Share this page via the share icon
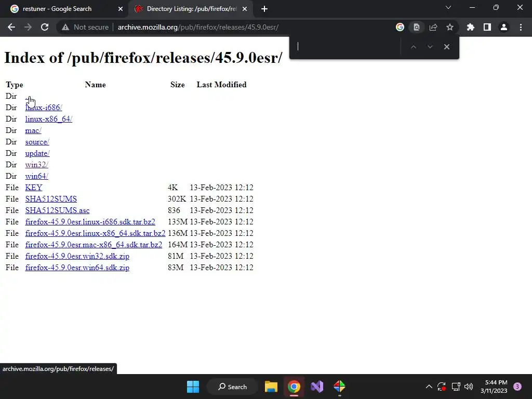This screenshot has height=399, width=532. pyautogui.click(x=433, y=27)
